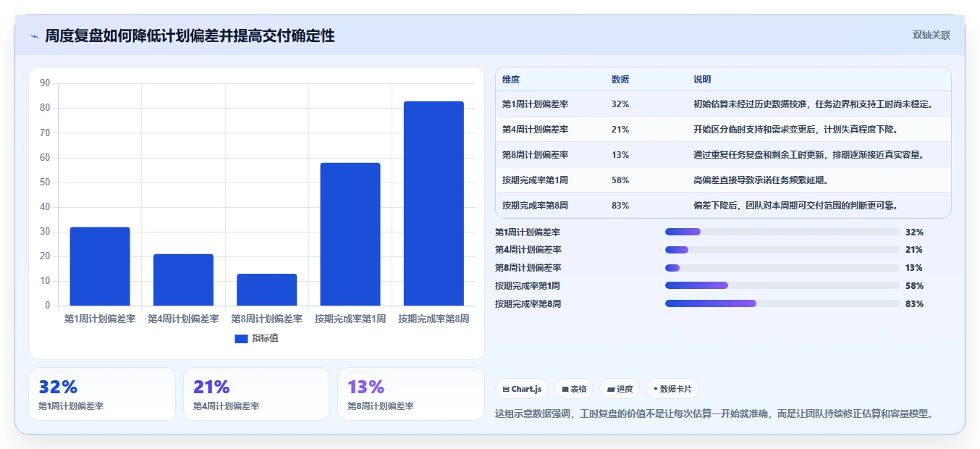980x449 pixels.
Task: Click the 21% value in table
Action: (x=620, y=130)
